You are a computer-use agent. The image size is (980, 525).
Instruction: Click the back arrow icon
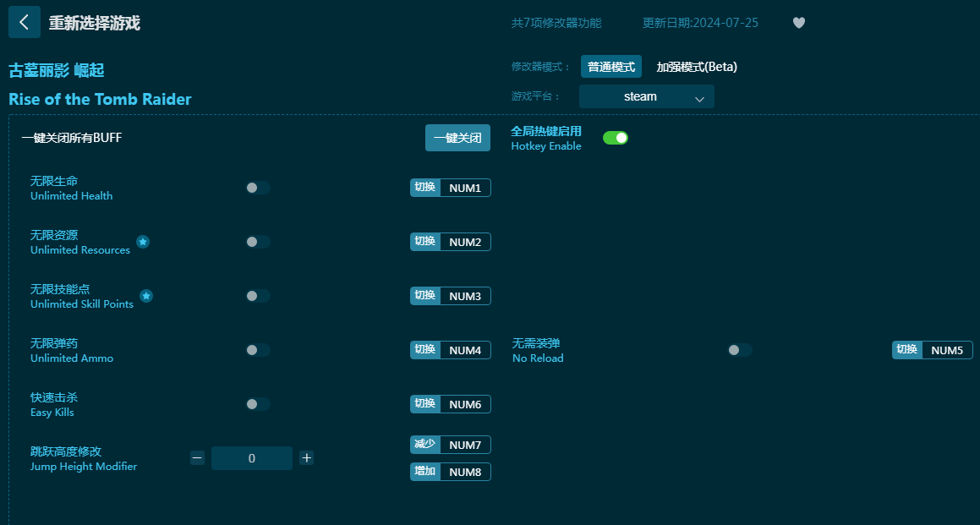pyautogui.click(x=25, y=23)
